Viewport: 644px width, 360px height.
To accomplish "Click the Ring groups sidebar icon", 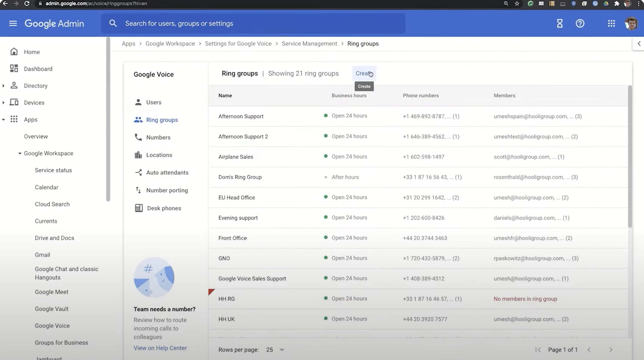I will (x=138, y=119).
